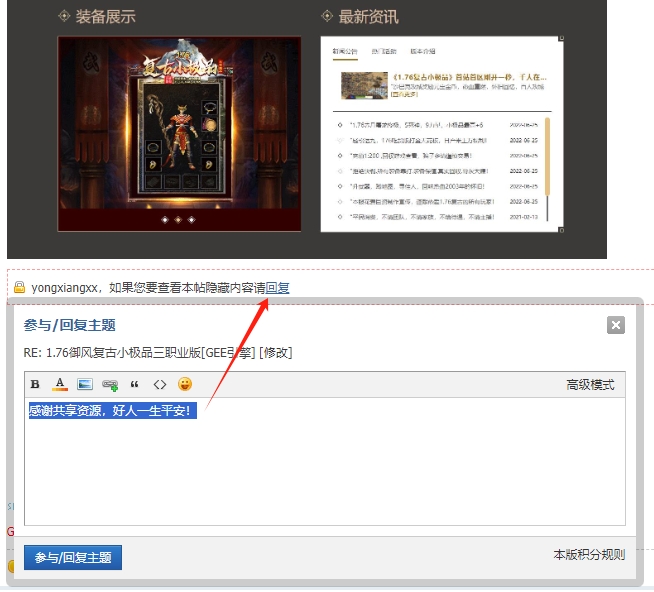Click the RE: 1.76御风复古小极品三职业版 subject text
Viewport: 654px width, 592px height.
click(139, 353)
